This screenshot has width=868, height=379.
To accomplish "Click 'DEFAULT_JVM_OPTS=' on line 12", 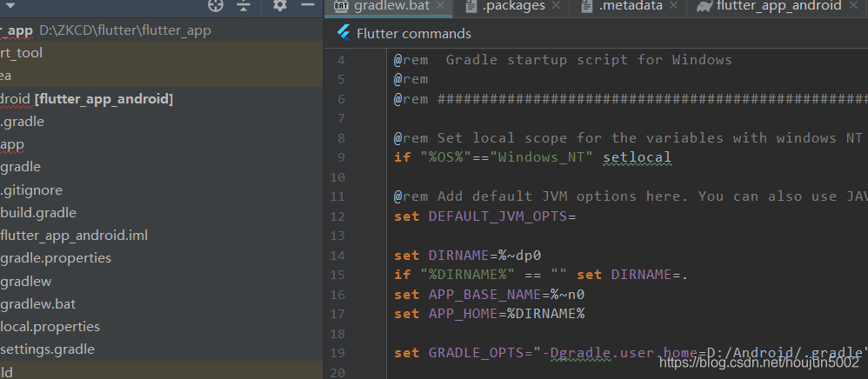I will (x=502, y=216).
